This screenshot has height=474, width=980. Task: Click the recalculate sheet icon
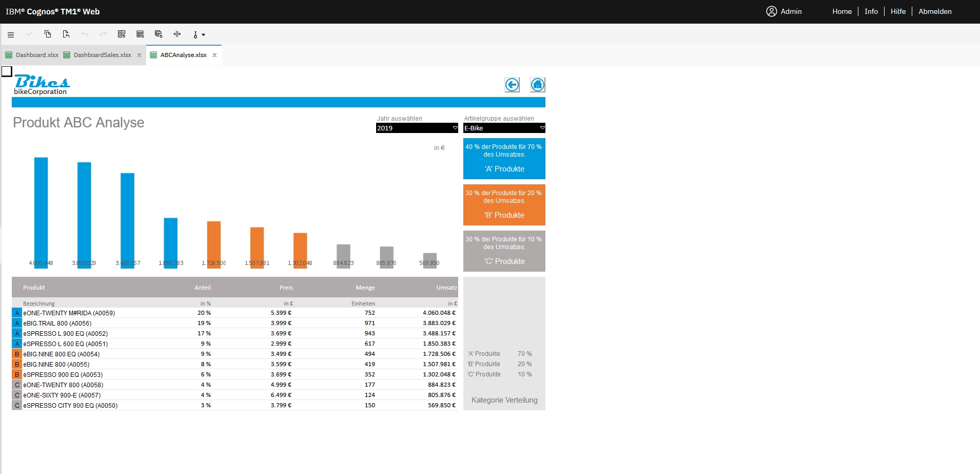pyautogui.click(x=122, y=34)
